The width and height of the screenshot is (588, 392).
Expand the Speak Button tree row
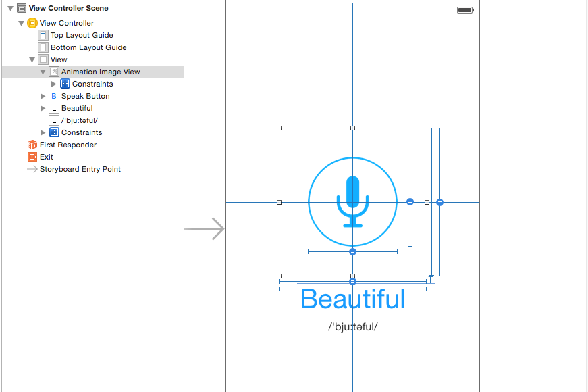tap(43, 96)
